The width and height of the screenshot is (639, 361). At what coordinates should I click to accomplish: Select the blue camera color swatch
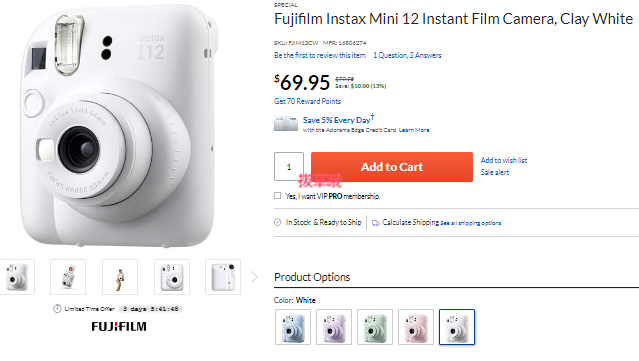point(293,327)
